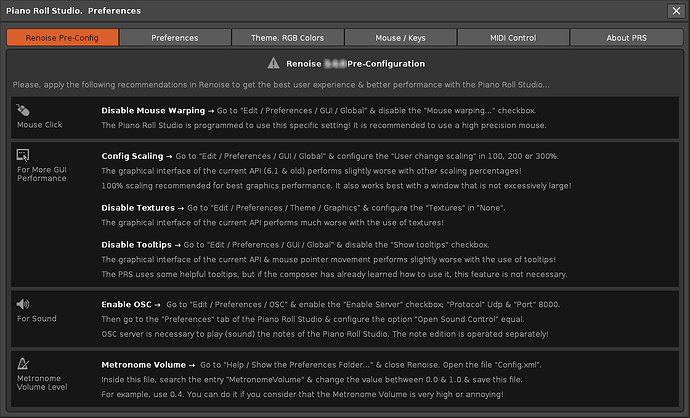This screenshot has height=418, width=690.
Task: Go to the Mouse / Keys tab
Action: tap(400, 37)
